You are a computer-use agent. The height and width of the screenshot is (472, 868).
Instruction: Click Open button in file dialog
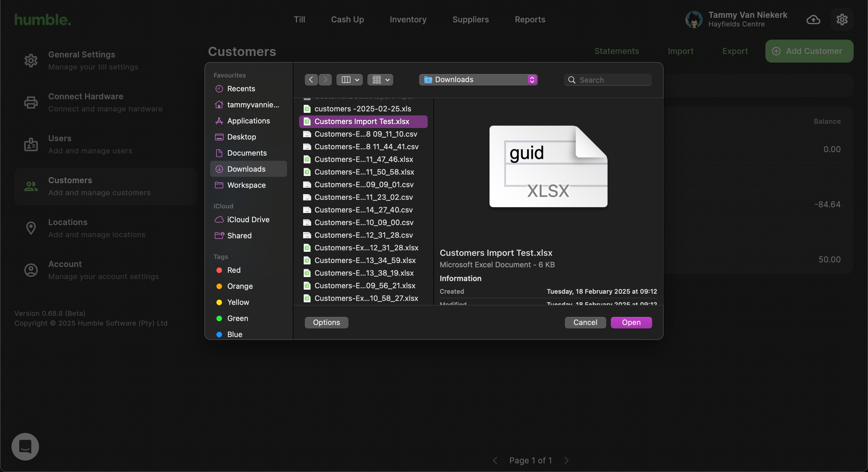coord(631,322)
